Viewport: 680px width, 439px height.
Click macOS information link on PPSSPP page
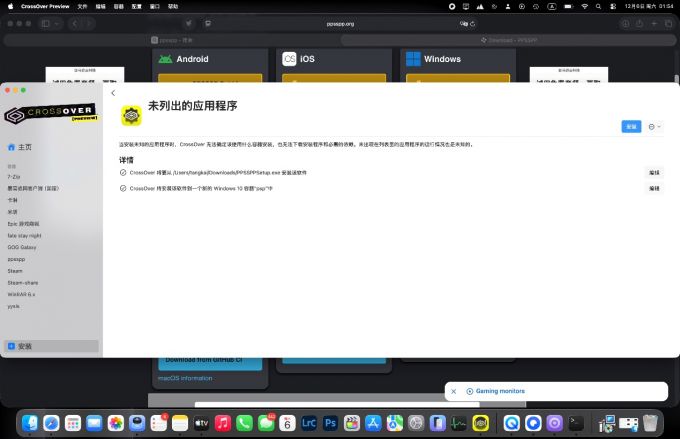185,378
